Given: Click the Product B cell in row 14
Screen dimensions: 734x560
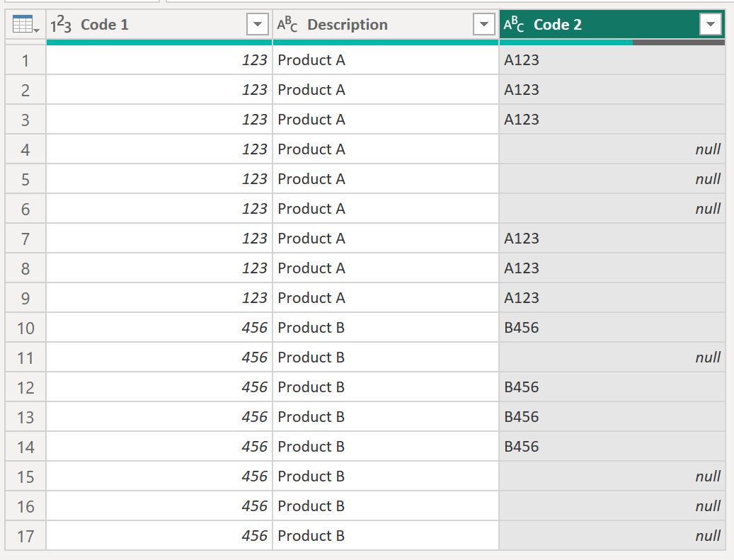Looking at the screenshot, I should click(386, 447).
